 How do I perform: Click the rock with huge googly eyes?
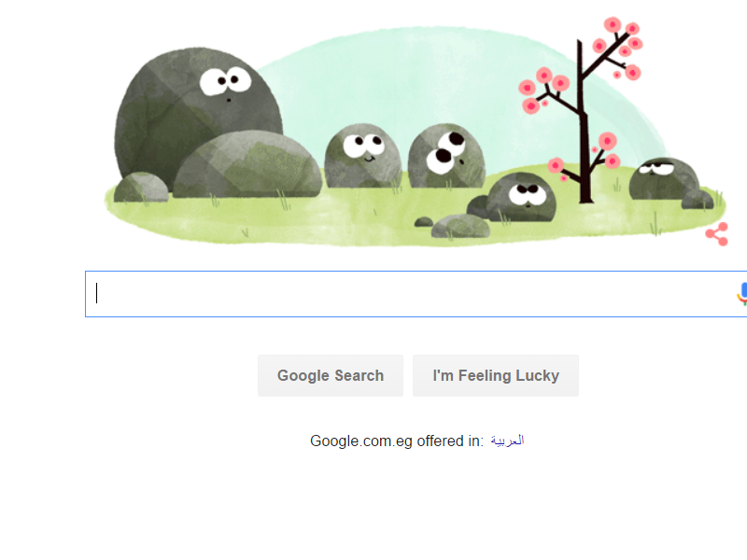click(447, 156)
